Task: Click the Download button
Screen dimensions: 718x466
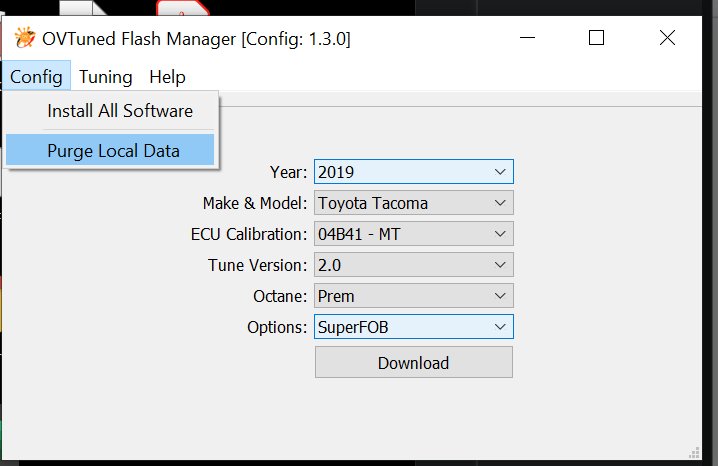Action: [413, 362]
